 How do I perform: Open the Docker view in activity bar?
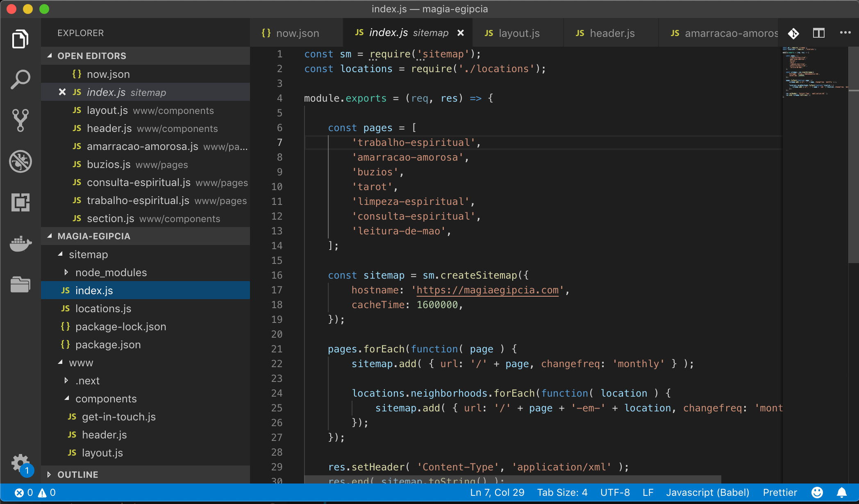(x=20, y=243)
